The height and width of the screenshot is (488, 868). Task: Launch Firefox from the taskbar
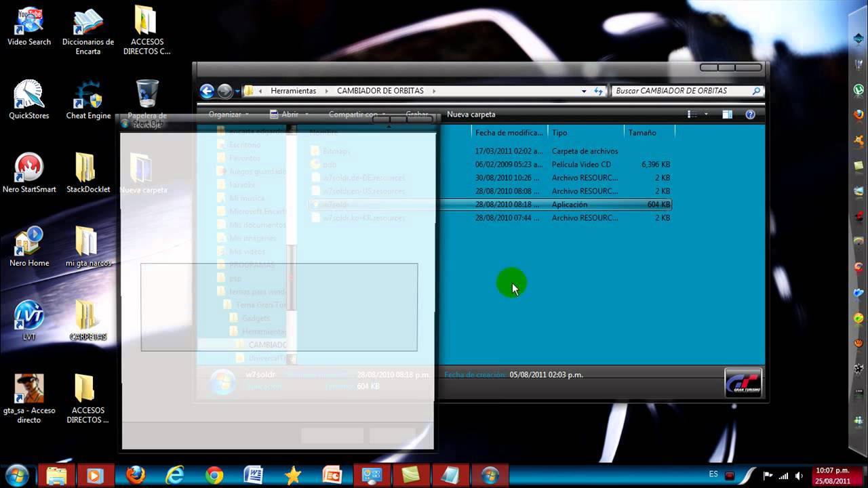136,475
